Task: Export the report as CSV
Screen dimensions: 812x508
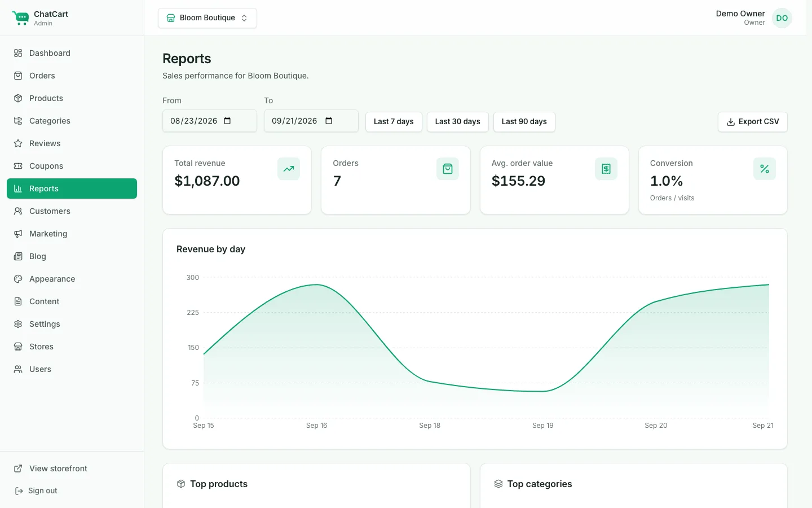Action: 753,122
